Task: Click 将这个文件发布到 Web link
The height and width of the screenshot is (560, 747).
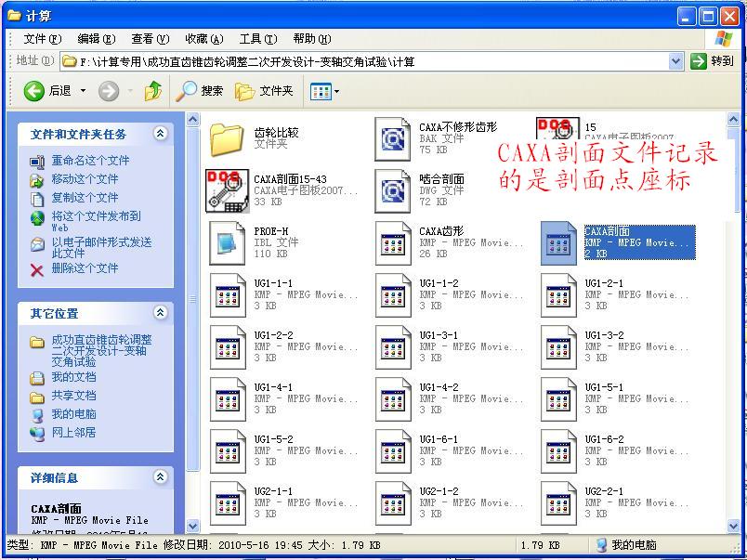Action: [97, 221]
